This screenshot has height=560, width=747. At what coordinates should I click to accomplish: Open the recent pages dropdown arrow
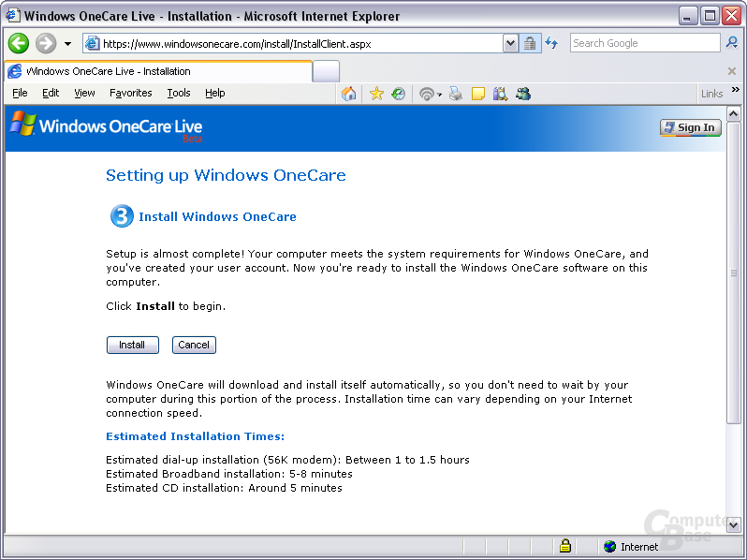(x=68, y=44)
